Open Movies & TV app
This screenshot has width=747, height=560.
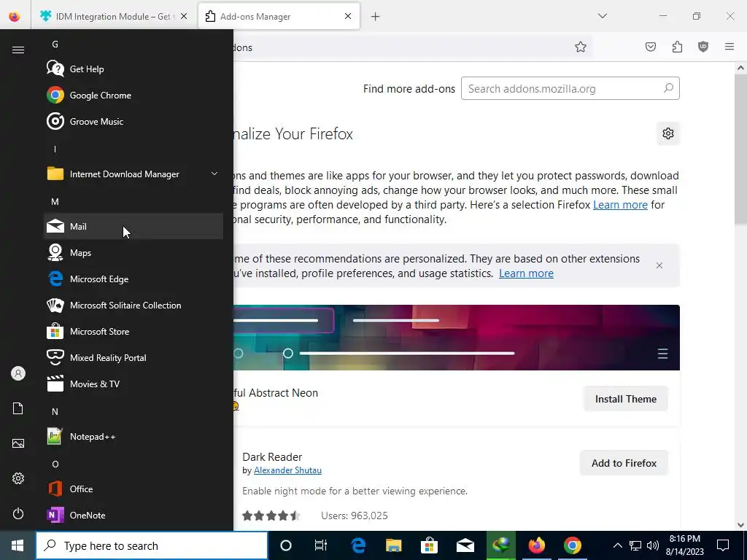tap(133, 384)
